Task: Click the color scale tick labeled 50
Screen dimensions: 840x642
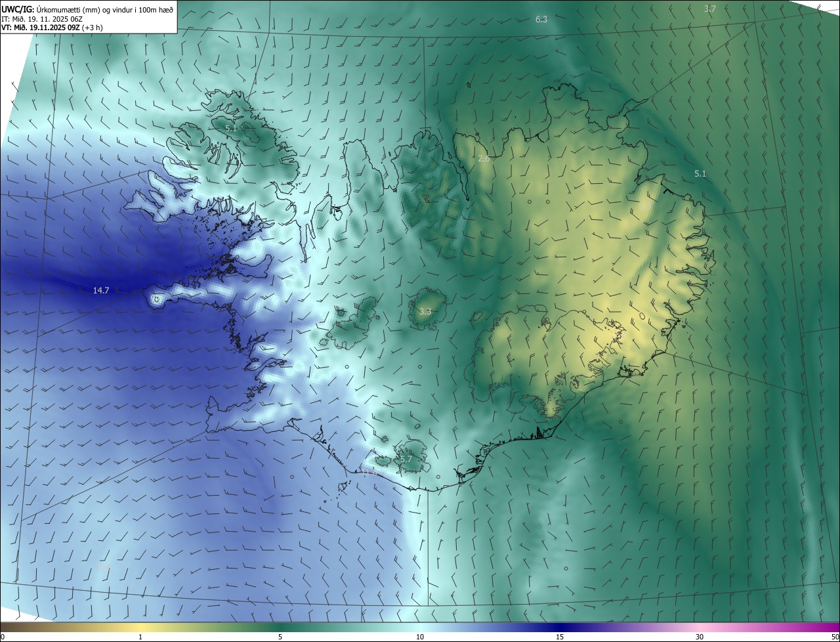Action: [835, 637]
